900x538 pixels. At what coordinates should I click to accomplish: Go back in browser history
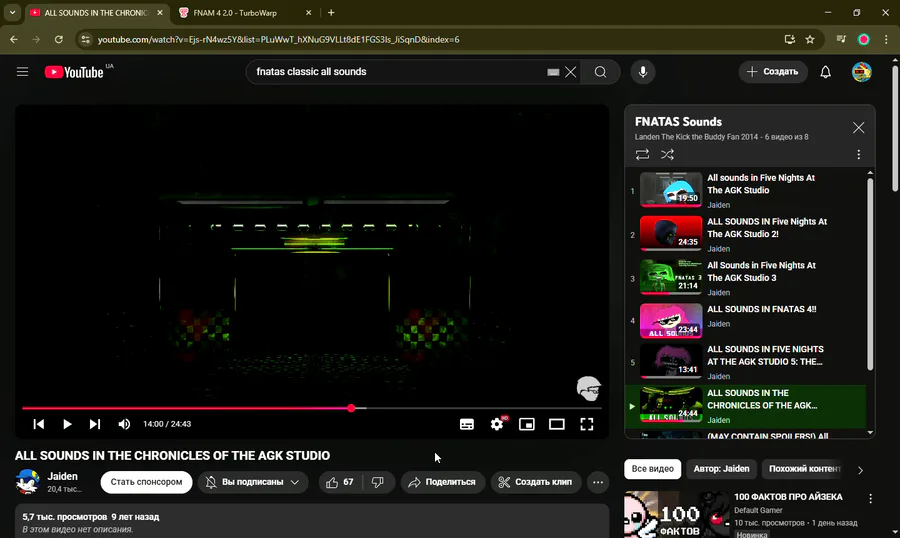click(14, 40)
